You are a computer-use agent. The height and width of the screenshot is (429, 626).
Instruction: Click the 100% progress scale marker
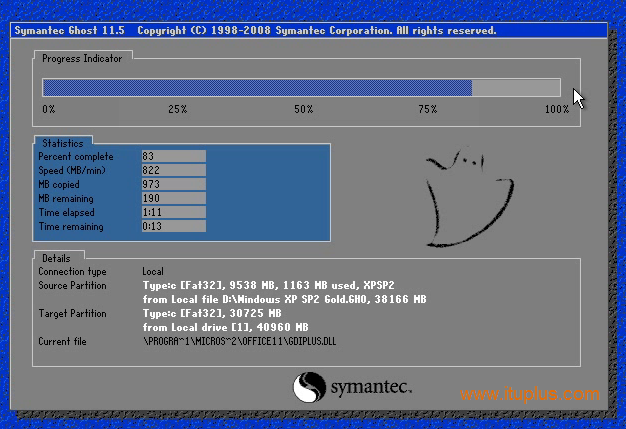click(557, 109)
